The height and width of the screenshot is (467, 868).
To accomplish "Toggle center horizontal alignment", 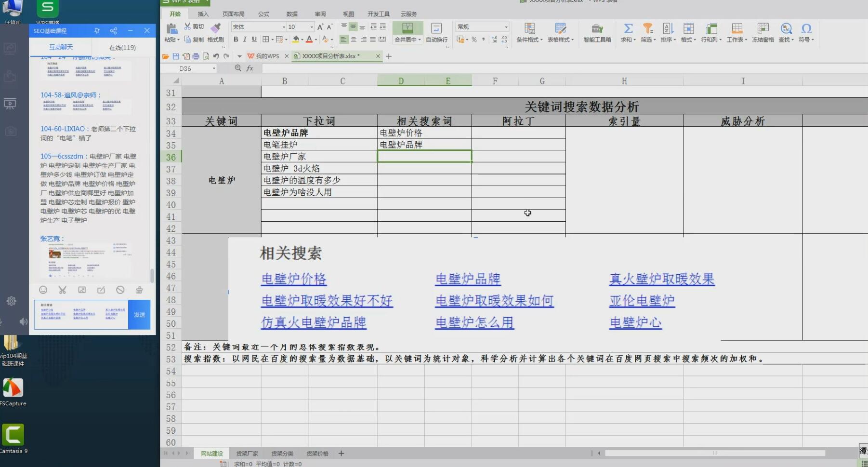I will [354, 40].
